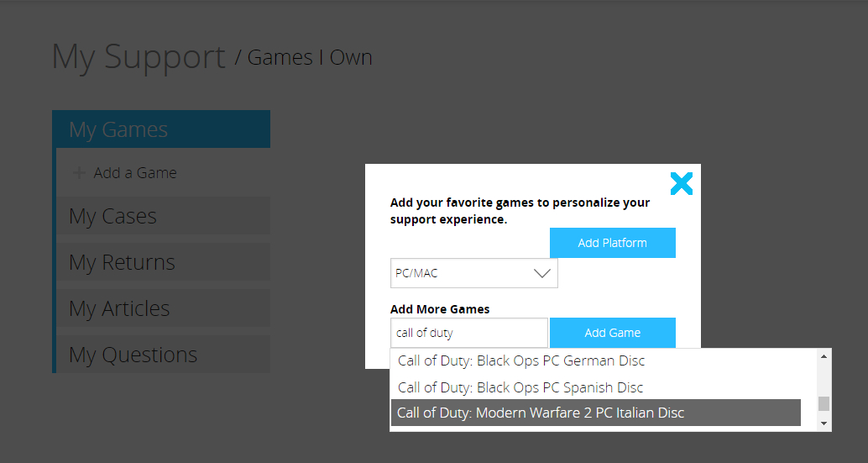Click the plus icon beside Add a Game

79,173
